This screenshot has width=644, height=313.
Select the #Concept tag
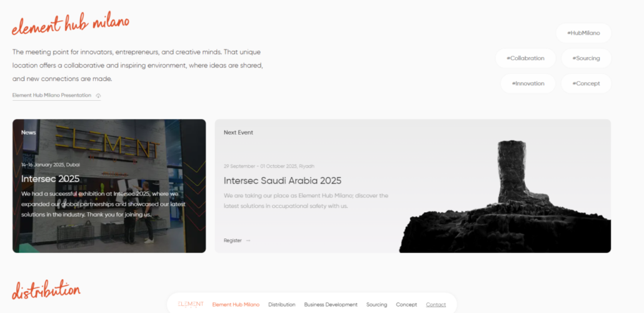tap(586, 83)
